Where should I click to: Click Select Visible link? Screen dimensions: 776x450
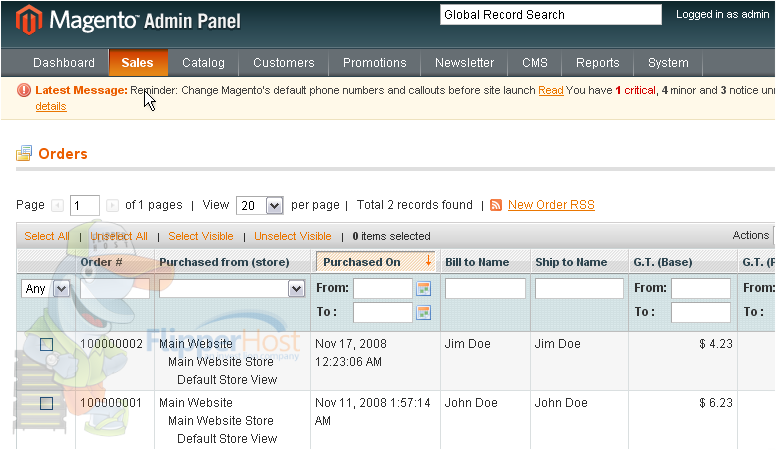(201, 236)
